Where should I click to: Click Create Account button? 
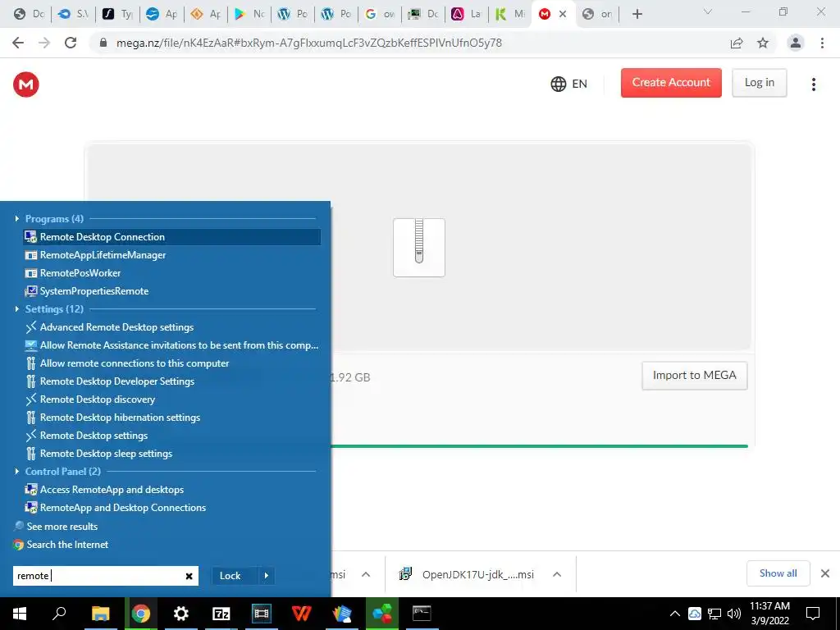[671, 83]
